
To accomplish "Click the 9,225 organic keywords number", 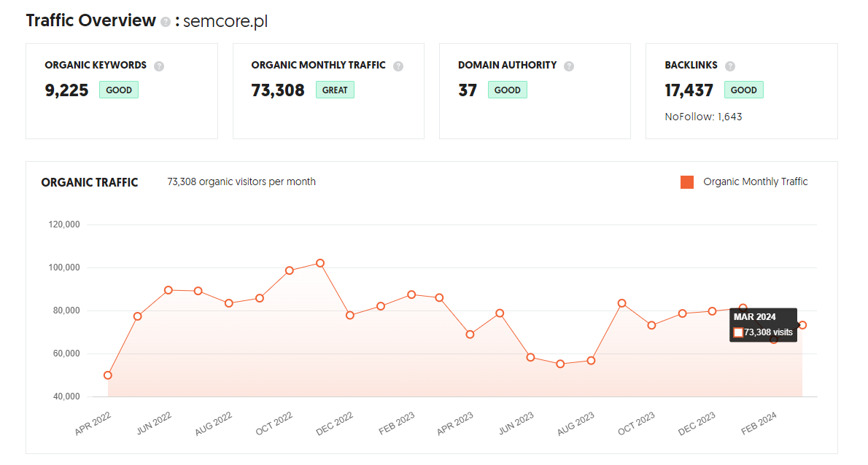I will click(66, 90).
